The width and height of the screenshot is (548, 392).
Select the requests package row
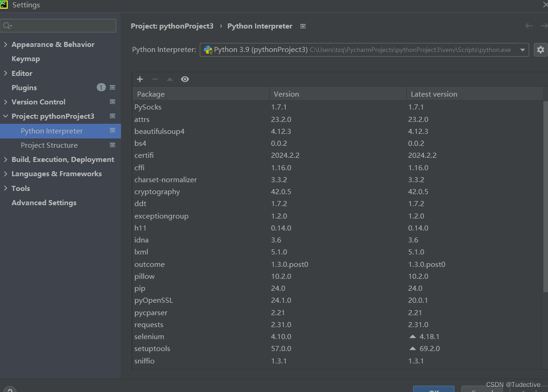(x=338, y=324)
